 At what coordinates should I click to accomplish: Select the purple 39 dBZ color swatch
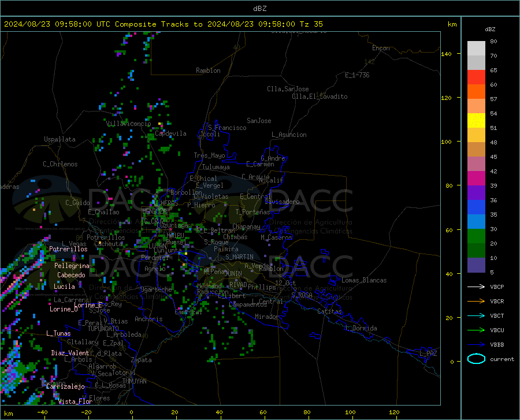476,193
